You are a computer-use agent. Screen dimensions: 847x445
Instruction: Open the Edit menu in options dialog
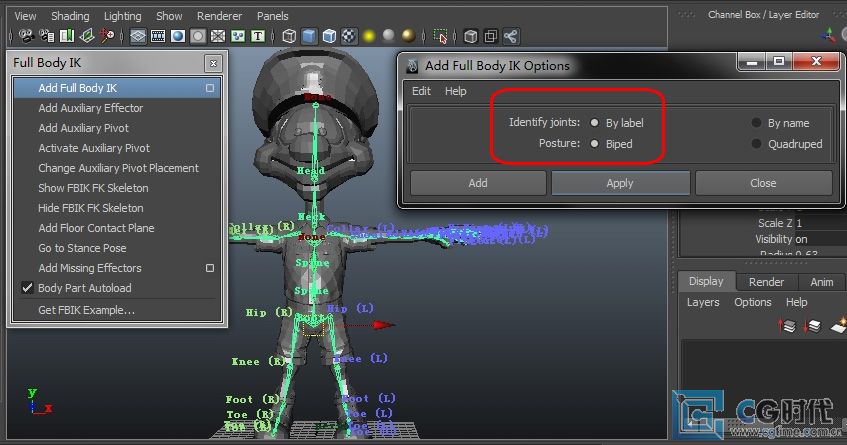421,91
